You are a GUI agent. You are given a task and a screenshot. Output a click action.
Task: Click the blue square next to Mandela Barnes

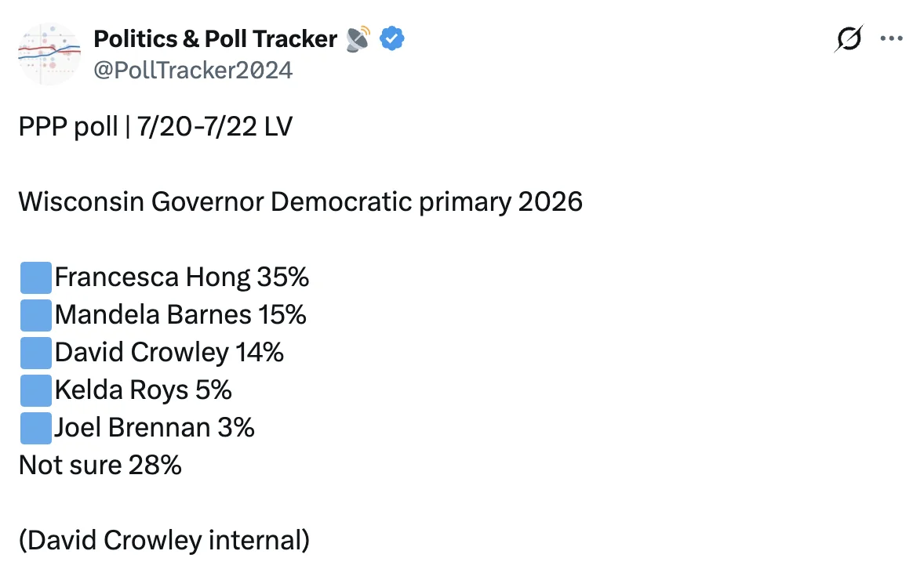pyautogui.click(x=36, y=315)
